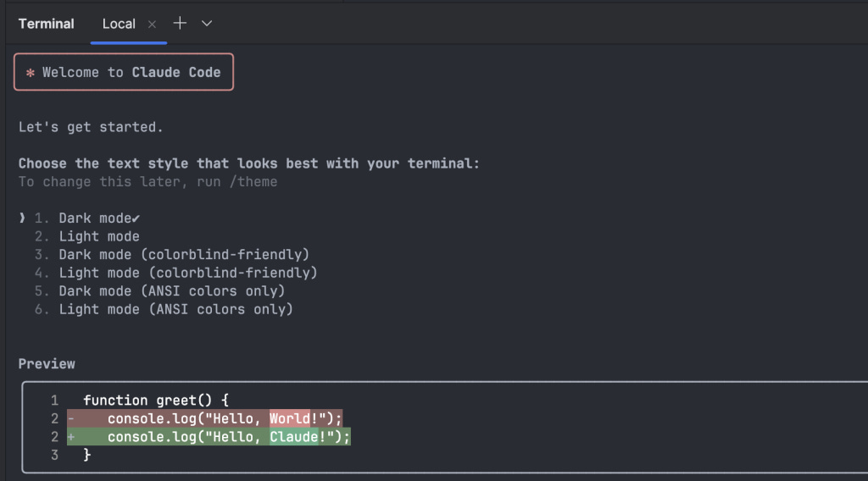Open a new terminal tab with plus icon
This screenshot has width=868, height=481.
point(180,23)
